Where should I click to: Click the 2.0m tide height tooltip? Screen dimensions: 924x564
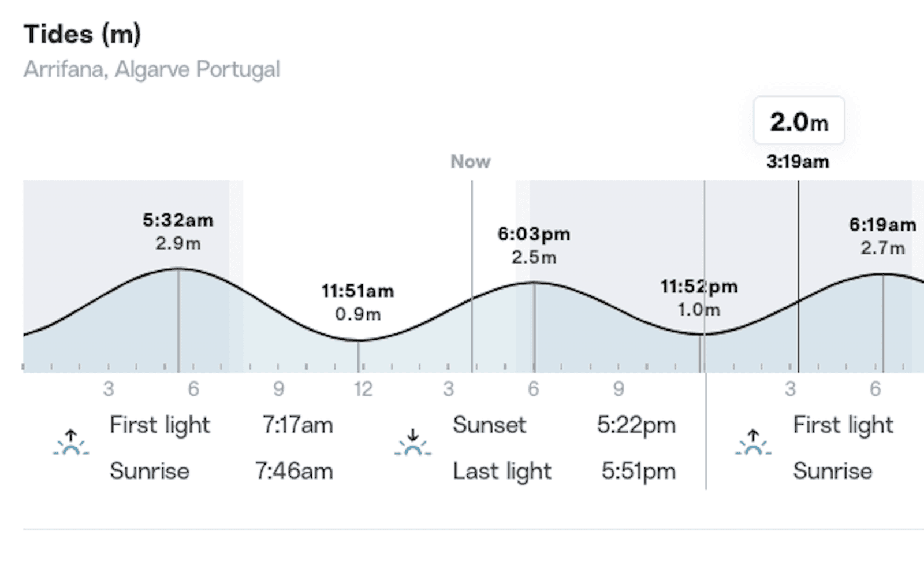pos(799,121)
